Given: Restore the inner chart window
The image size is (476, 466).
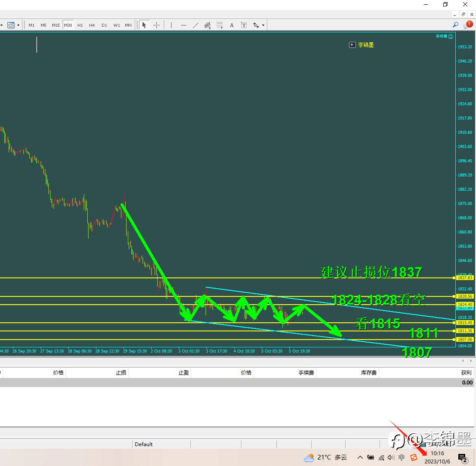Looking at the screenshot, I should [463, 15].
